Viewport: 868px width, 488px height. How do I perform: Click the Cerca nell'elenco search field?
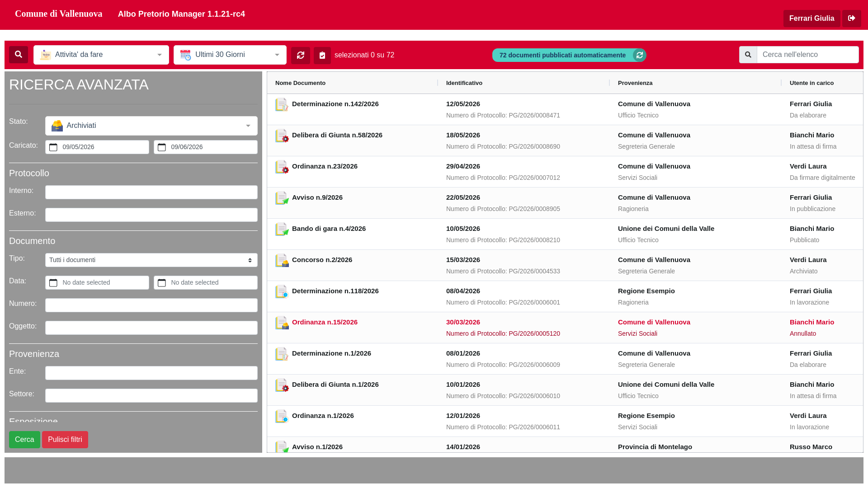[808, 55]
